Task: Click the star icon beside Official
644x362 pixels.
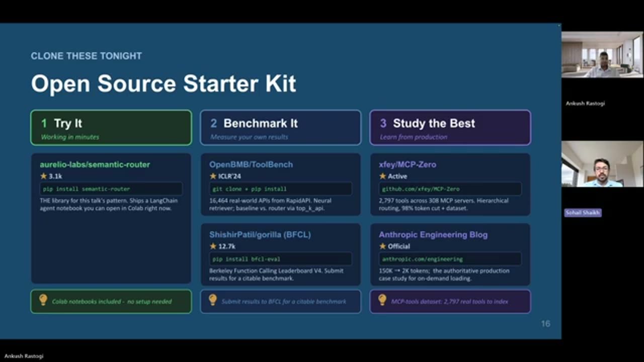Action: 383,246
